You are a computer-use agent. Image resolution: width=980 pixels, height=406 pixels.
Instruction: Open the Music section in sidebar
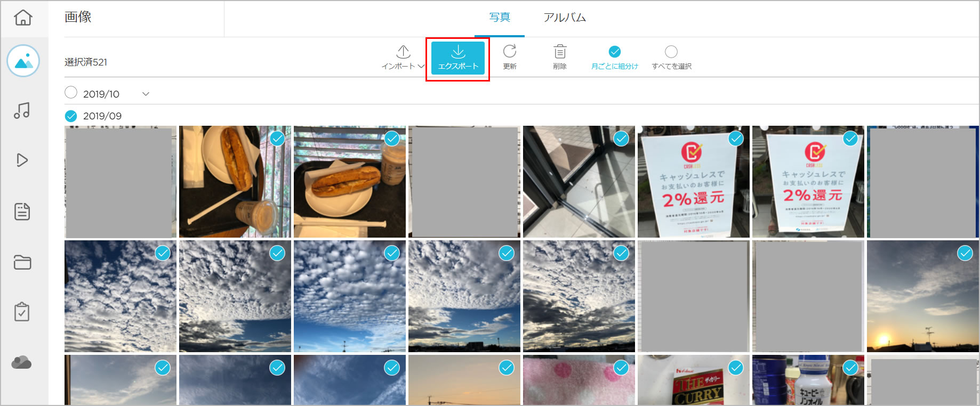click(x=22, y=110)
